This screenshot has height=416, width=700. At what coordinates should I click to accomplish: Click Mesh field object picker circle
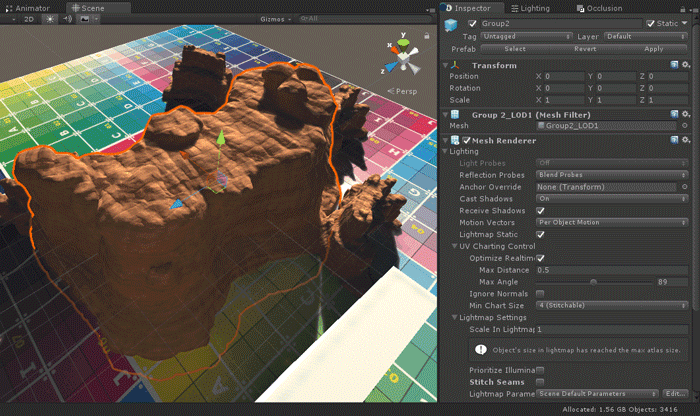pyautogui.click(x=685, y=126)
